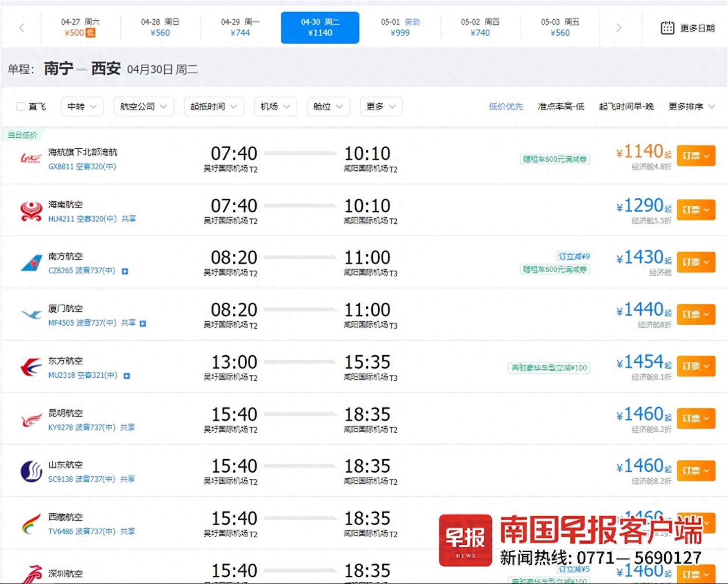Go to previous dates with left arrow
Image resolution: width=728 pixels, height=584 pixels.
tap(22, 28)
